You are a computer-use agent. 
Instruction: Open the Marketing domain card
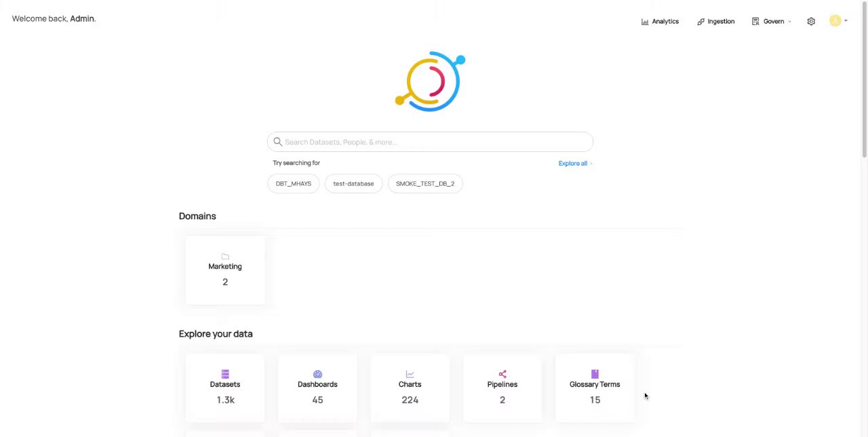point(225,271)
